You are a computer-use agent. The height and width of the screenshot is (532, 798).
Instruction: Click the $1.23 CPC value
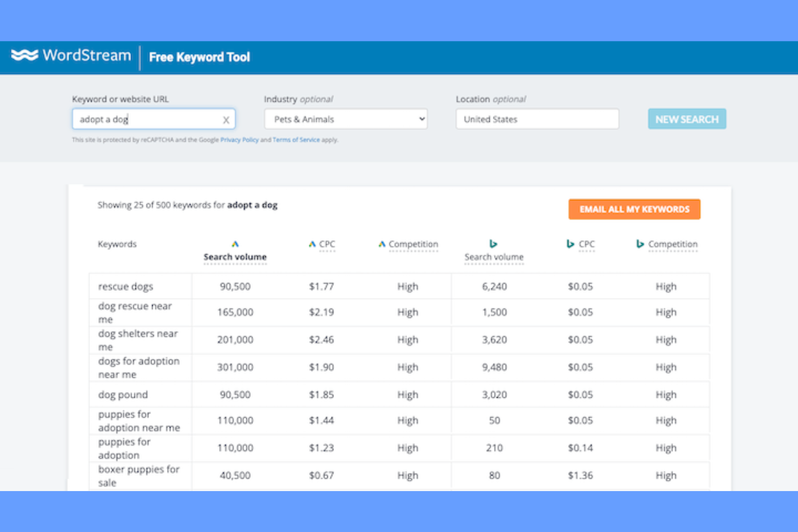coord(321,448)
